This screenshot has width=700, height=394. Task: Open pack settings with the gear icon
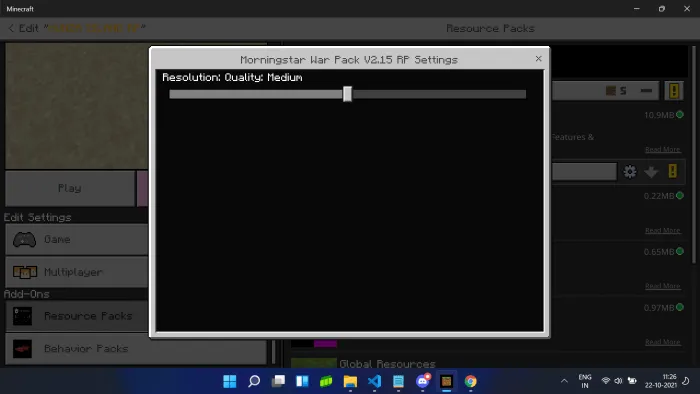(x=630, y=171)
